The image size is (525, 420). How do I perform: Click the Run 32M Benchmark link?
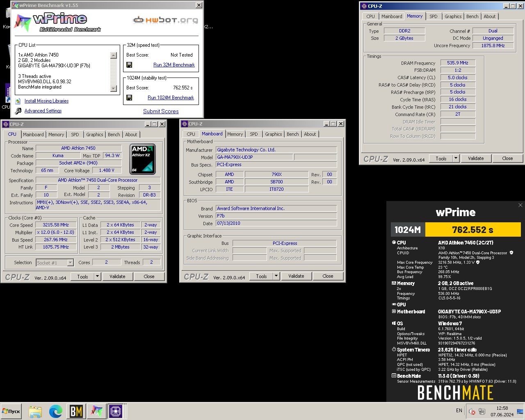(x=174, y=65)
